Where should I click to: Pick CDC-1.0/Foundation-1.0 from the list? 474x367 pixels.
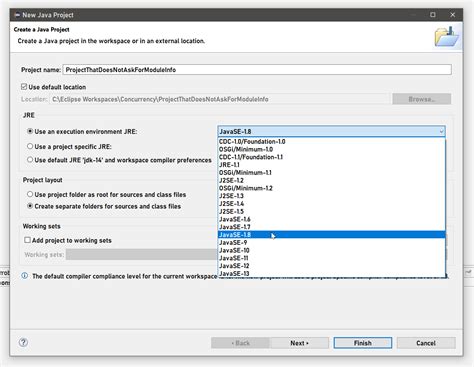[x=332, y=141]
